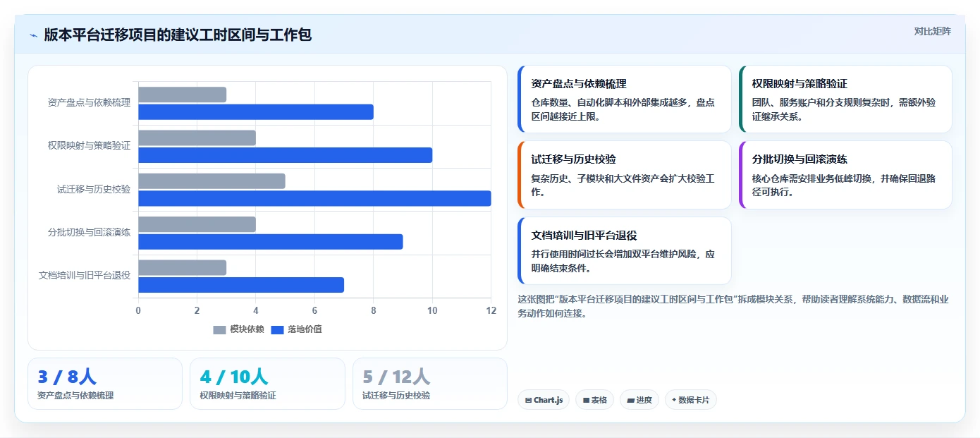The width and height of the screenshot is (980, 438).
Task: Click text 仓库数量、自动化脚本和外部集成越多
Action: [x=611, y=102]
